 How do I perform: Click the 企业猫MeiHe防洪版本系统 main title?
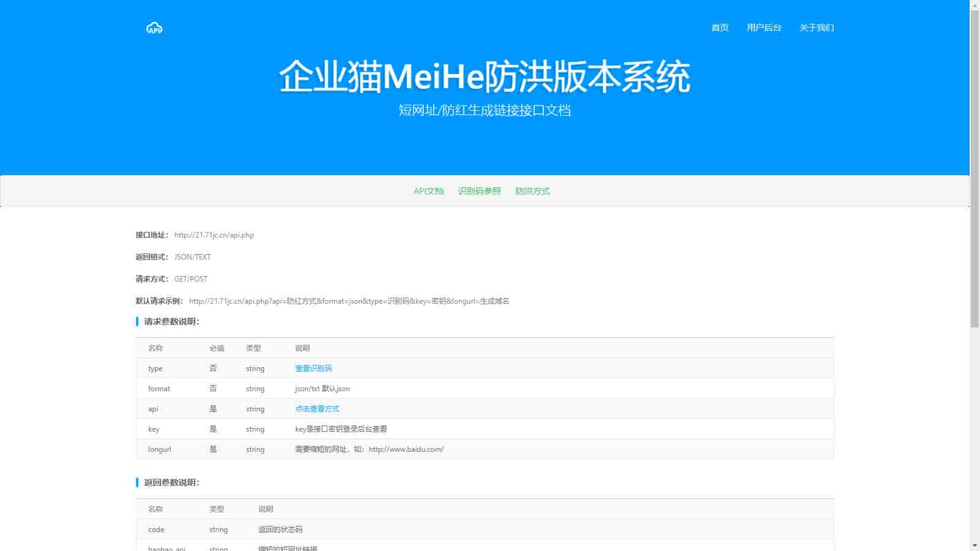[484, 77]
